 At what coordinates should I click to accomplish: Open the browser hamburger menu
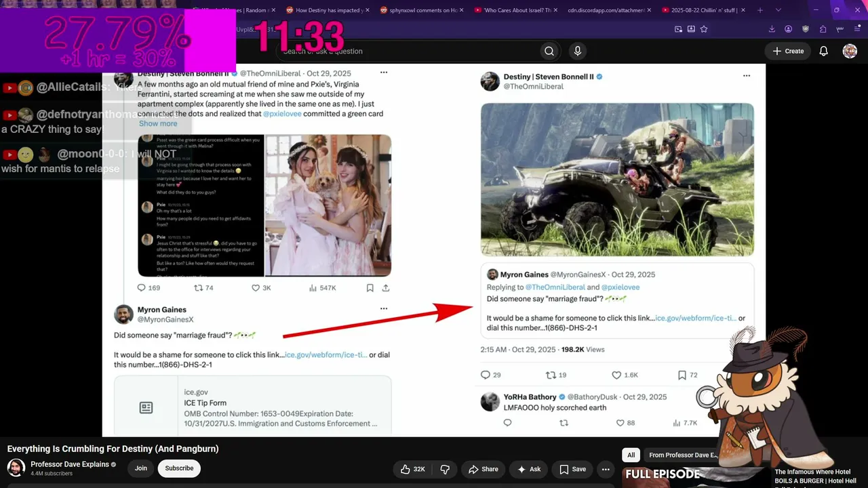tap(856, 29)
